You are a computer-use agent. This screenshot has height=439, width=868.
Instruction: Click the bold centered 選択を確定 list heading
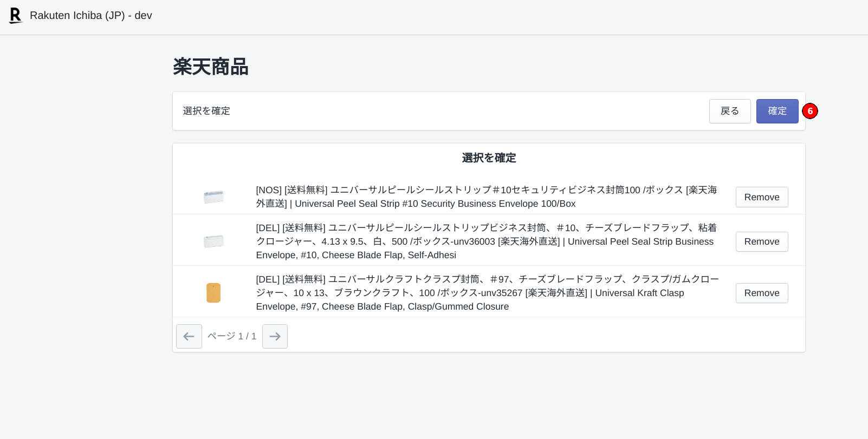point(489,158)
